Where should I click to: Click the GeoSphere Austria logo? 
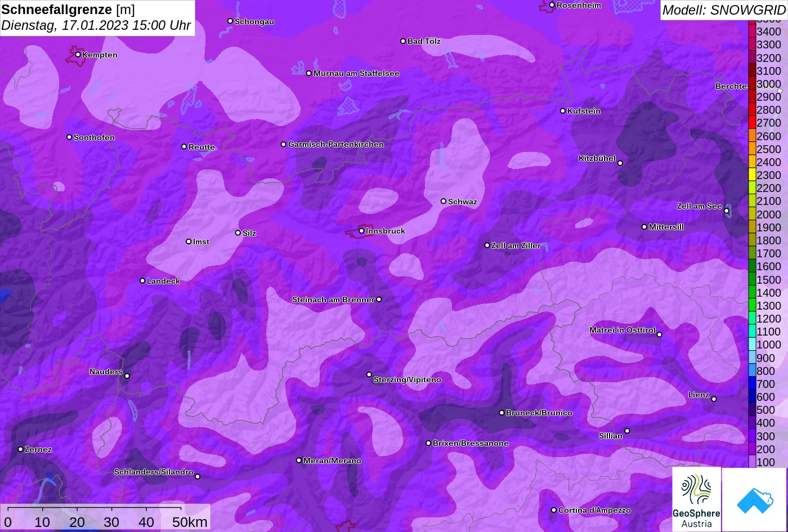point(696,499)
